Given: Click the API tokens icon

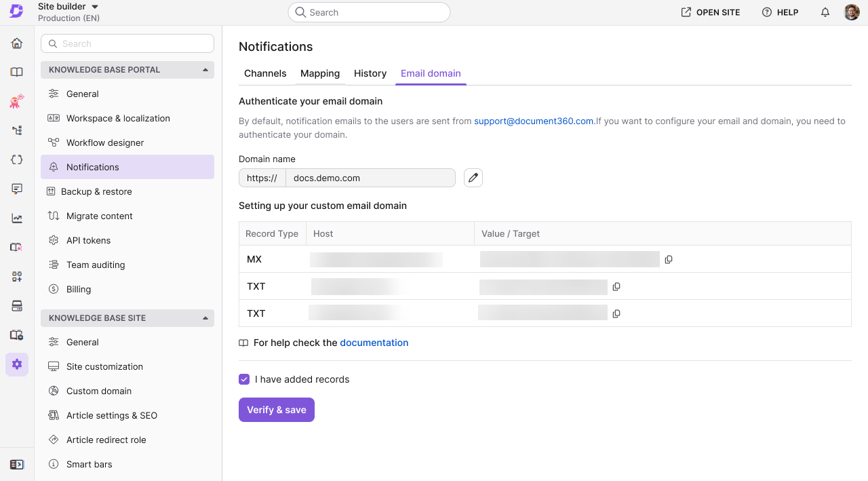Looking at the screenshot, I should (x=54, y=240).
